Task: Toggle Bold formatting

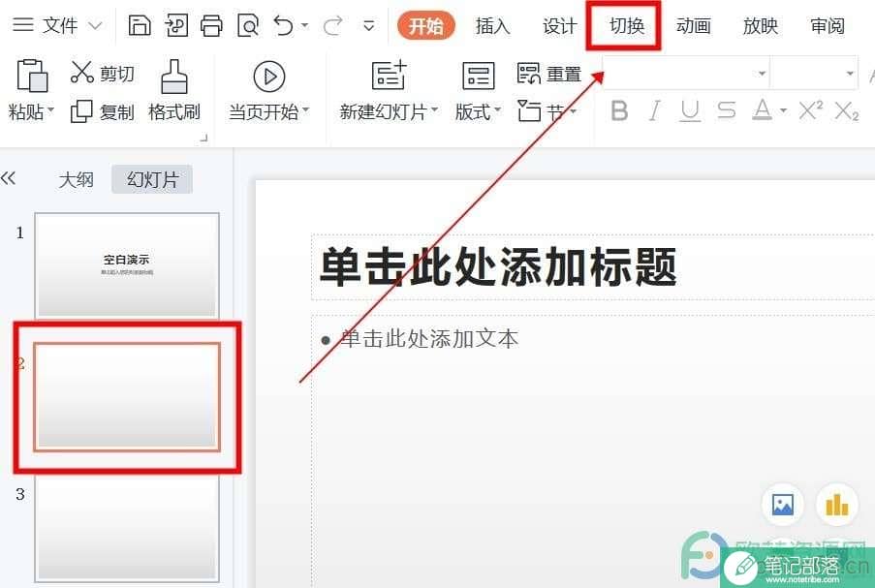Action: click(619, 110)
